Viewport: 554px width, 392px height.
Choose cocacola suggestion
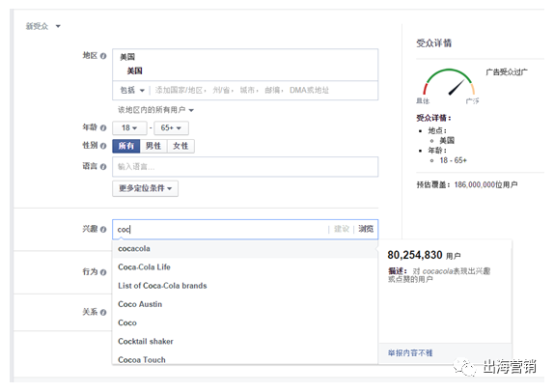coord(245,249)
